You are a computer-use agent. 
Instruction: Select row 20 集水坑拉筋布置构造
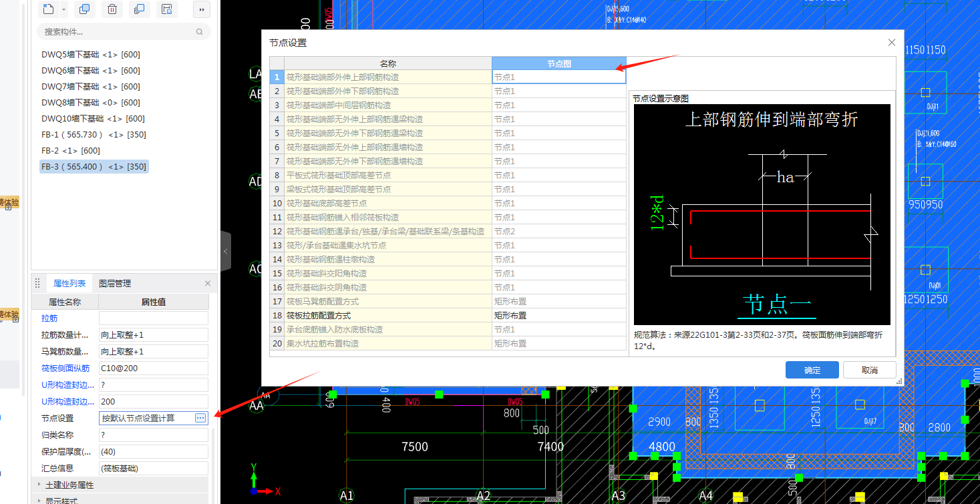388,344
